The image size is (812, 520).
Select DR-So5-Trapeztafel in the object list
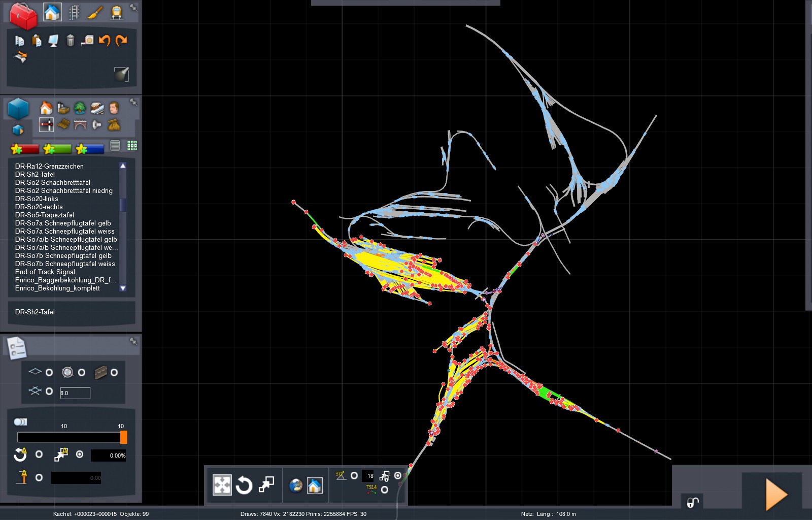tap(44, 215)
